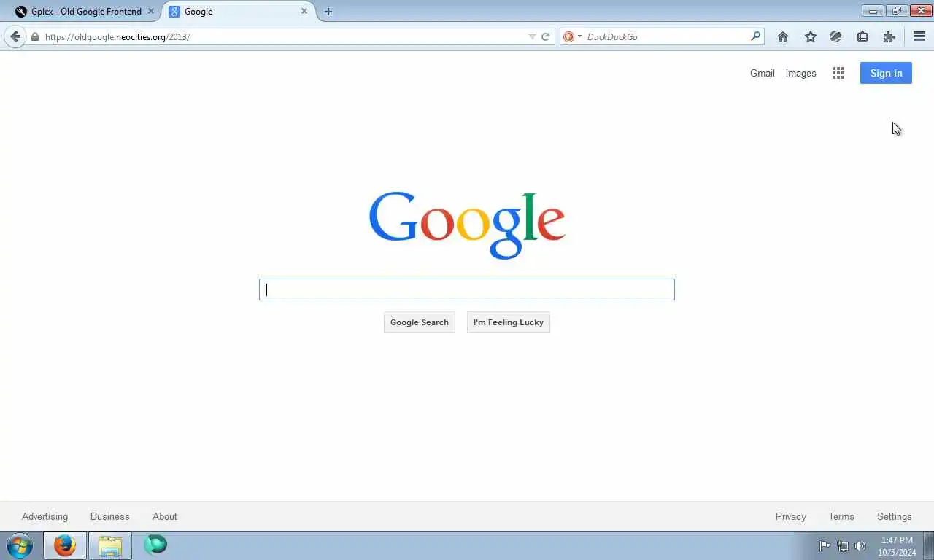Click the I'm Feeling Lucky button
The height and width of the screenshot is (560, 934).
(x=509, y=322)
